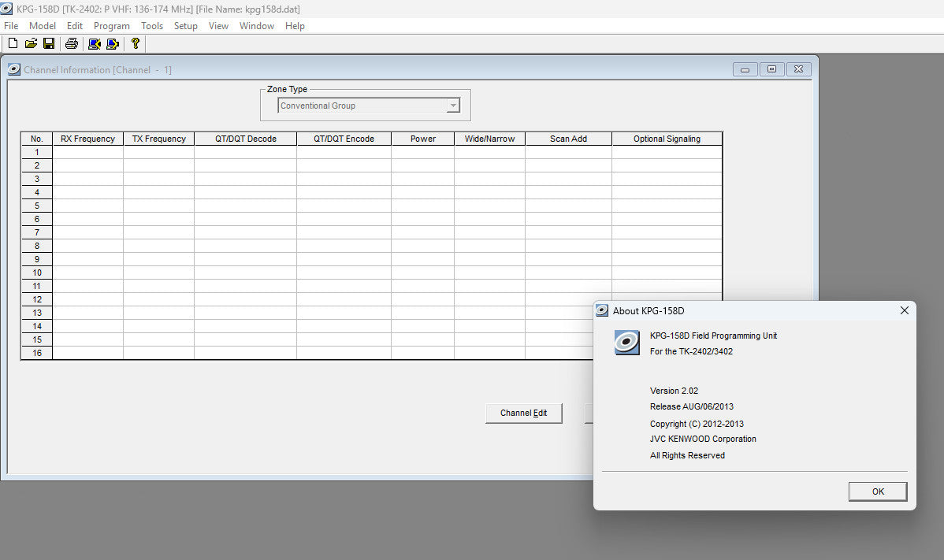Click the Release AUG/06/2013 text
This screenshot has width=944, height=560.
pos(692,406)
